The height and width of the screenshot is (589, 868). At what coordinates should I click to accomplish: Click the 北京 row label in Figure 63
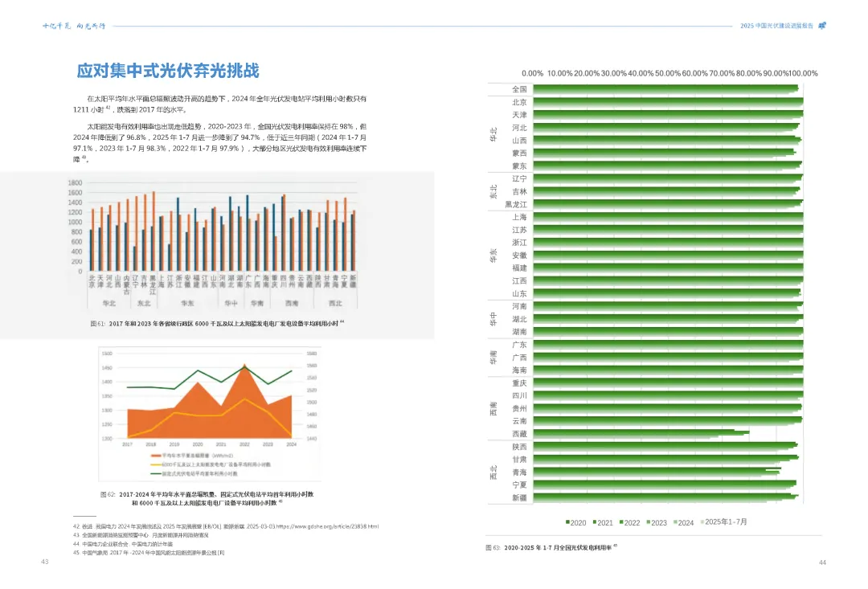click(519, 102)
